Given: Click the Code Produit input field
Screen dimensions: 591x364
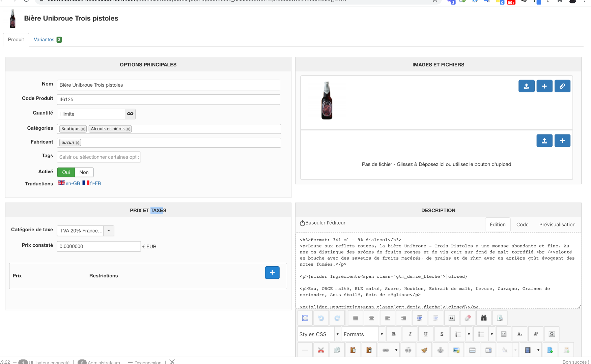Looking at the screenshot, I should [x=169, y=99].
